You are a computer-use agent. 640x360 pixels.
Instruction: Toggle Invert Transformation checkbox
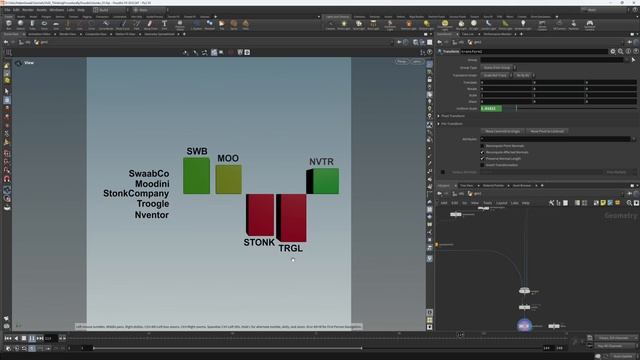coord(482,165)
